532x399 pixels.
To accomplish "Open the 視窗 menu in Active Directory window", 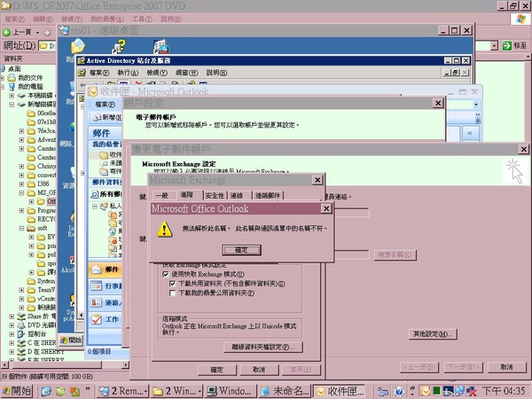I will (x=187, y=73).
